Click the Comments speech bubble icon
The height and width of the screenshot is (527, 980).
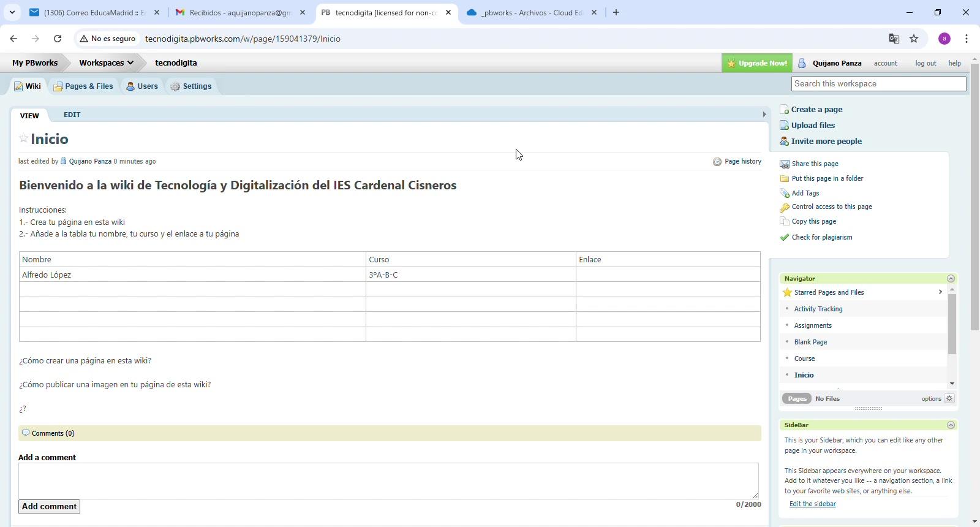pyautogui.click(x=26, y=433)
